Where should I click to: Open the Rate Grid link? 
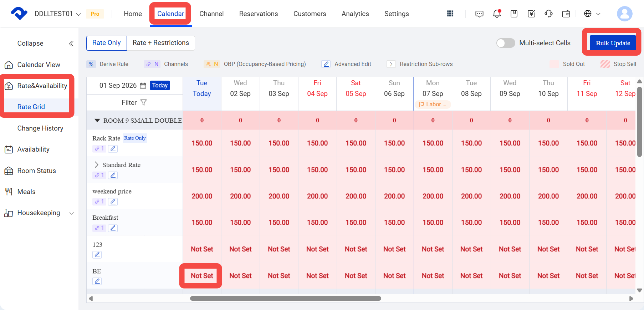click(31, 107)
